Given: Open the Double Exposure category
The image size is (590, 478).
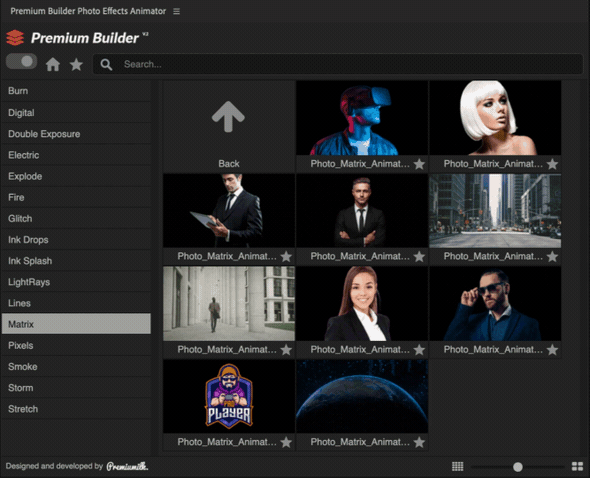Looking at the screenshot, I should pos(76,134).
